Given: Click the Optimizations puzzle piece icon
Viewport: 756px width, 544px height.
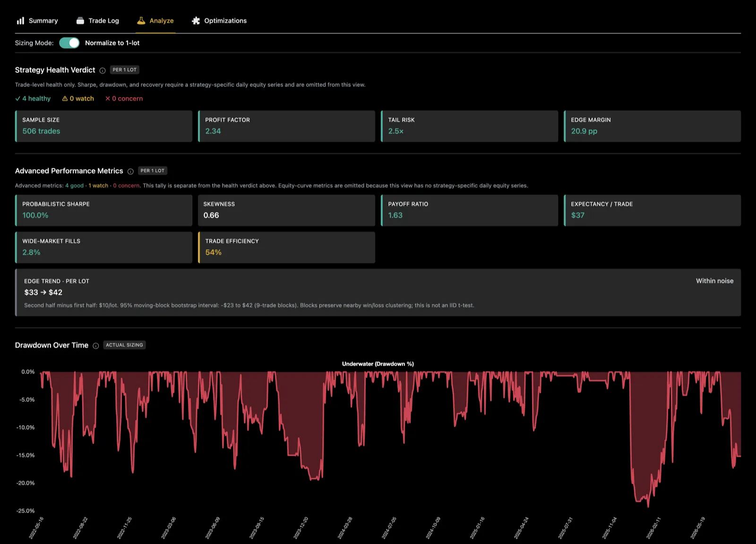Looking at the screenshot, I should click(196, 21).
